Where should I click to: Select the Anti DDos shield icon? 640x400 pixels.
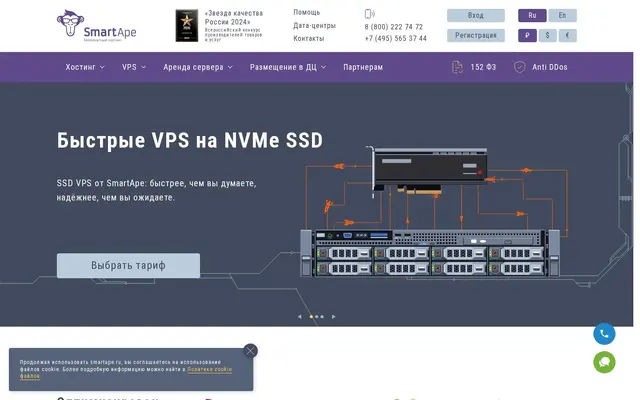519,67
